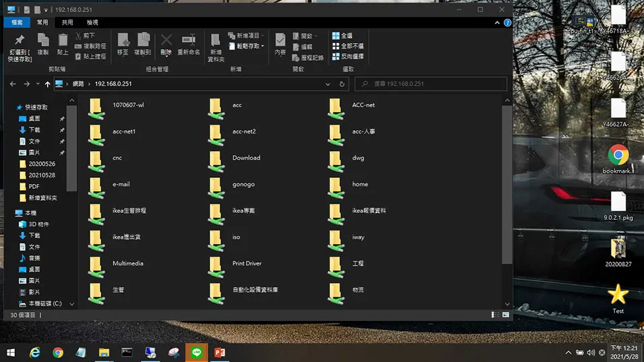Switch to the Share ribbon tab
The image size is (644, 362).
[67, 22]
